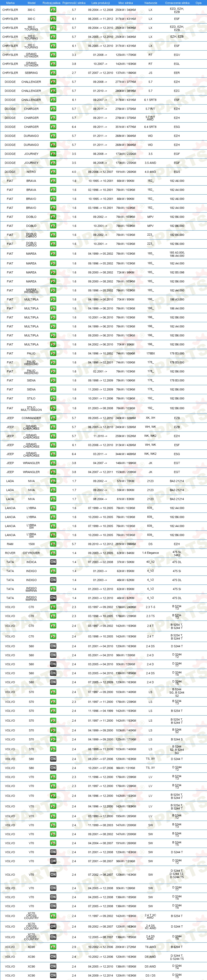Select the NITRO model cell
Image resolution: width=207 pixels, height=980 pixels.
tap(31, 172)
